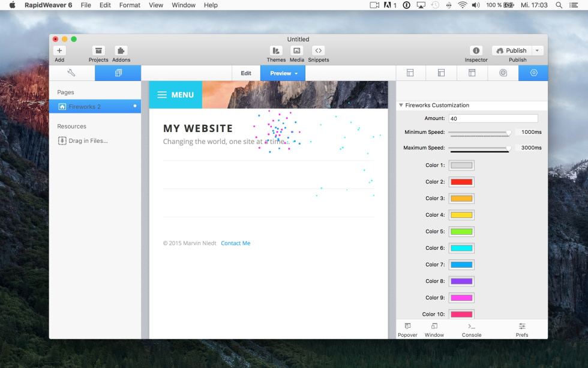Click the Resources section heading
Image resolution: width=588 pixels, height=368 pixels.
click(71, 127)
